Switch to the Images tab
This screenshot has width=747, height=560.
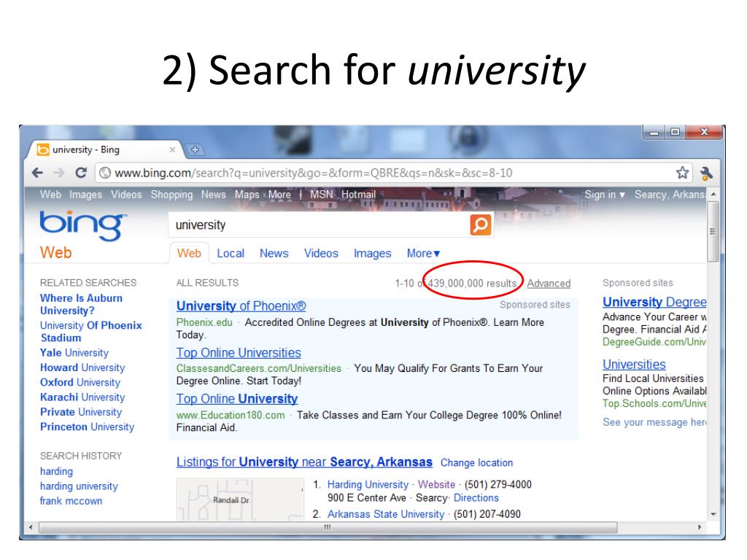coord(372,254)
